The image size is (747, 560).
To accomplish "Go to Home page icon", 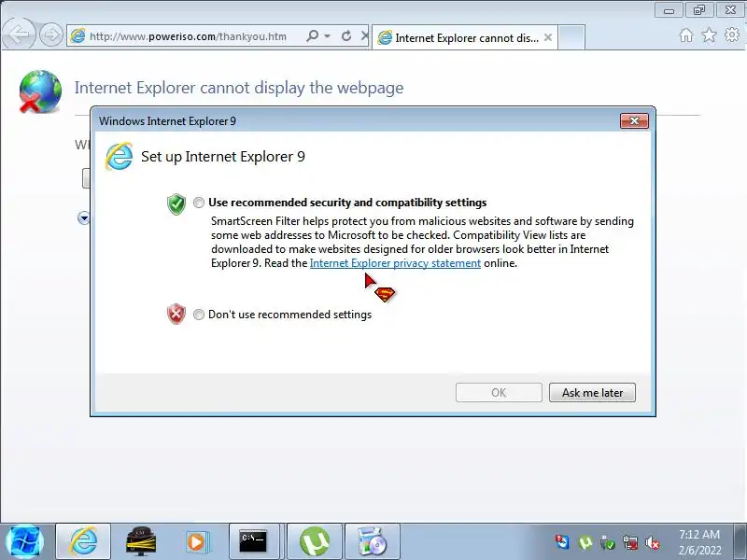I will (x=686, y=35).
